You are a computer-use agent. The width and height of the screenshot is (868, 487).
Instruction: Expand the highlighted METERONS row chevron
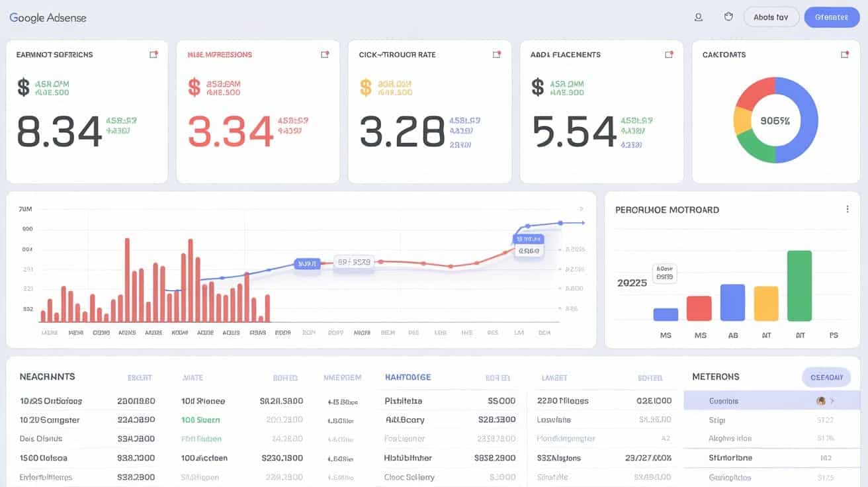(x=832, y=401)
